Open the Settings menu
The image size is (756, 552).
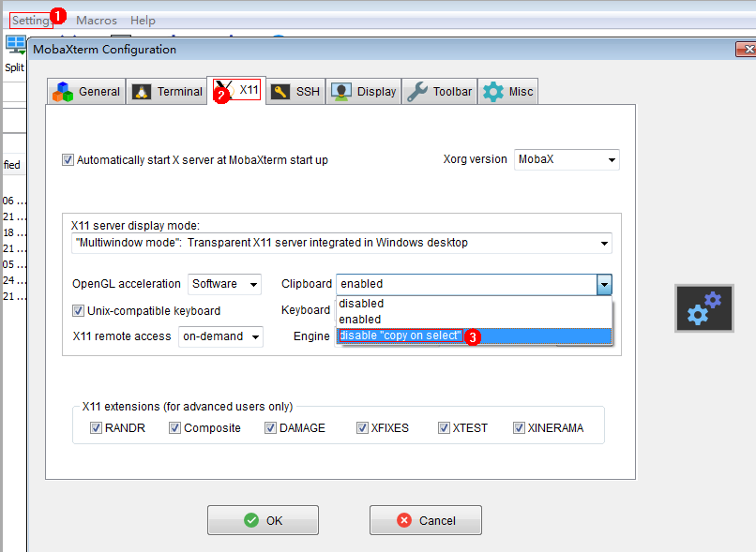pos(31,21)
